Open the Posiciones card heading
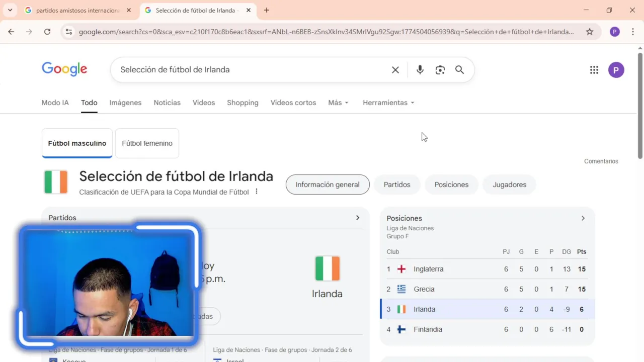Screen dimensions: 644x362 [404, 218]
